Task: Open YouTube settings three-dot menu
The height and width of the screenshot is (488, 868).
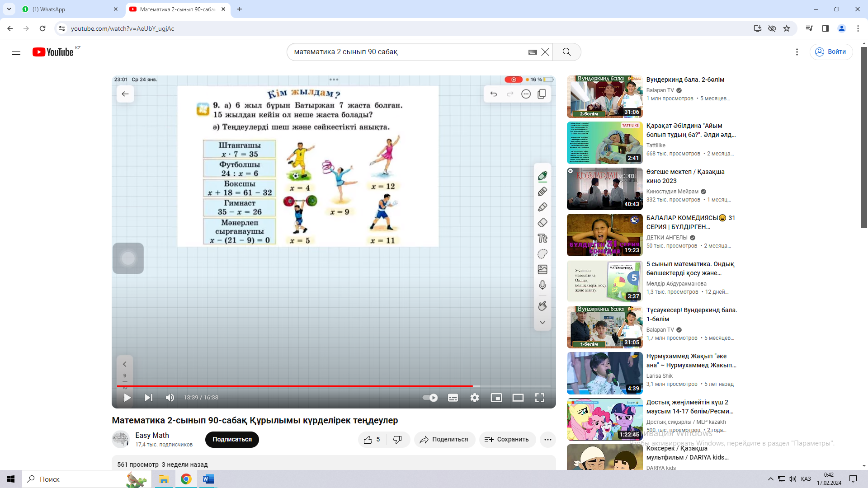Action: pyautogui.click(x=797, y=52)
